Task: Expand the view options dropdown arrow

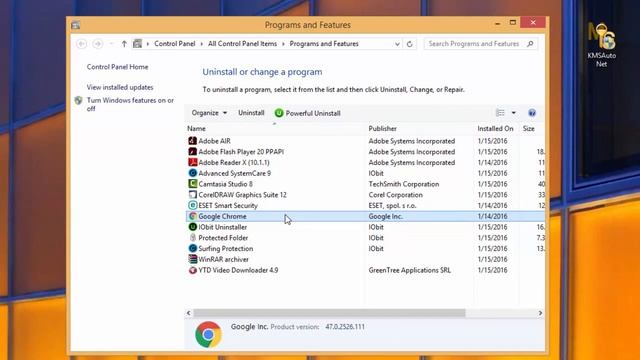Action: pyautogui.click(x=513, y=113)
